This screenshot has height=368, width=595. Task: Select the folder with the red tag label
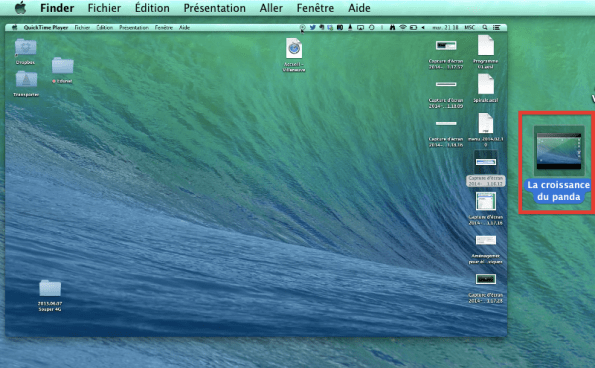coord(63,65)
